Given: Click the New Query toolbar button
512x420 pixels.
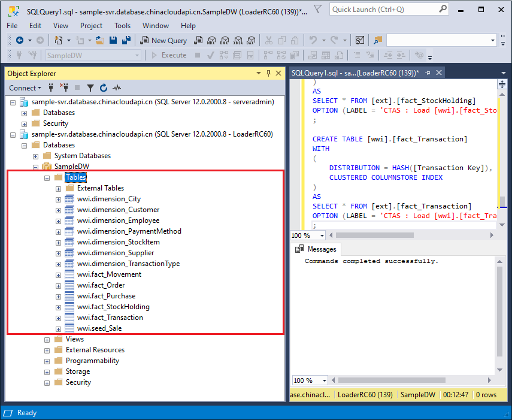Looking at the screenshot, I should 163,40.
